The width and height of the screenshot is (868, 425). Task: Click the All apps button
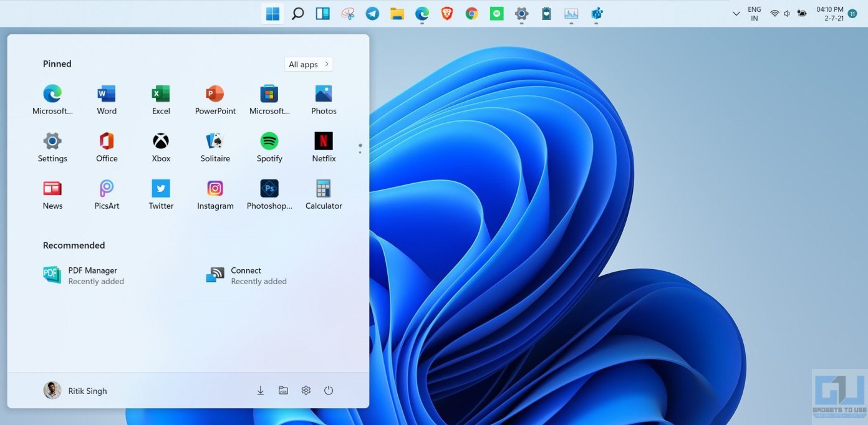click(x=309, y=64)
